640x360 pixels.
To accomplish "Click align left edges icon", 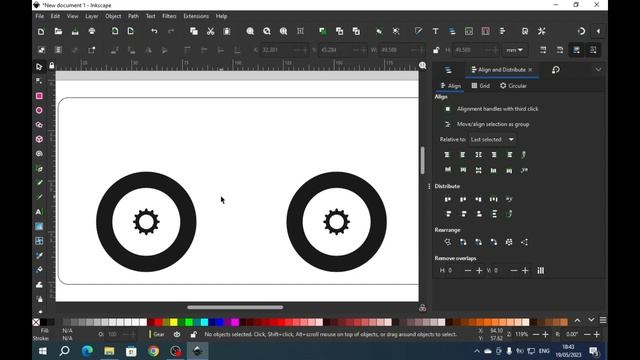I will [x=462, y=155].
